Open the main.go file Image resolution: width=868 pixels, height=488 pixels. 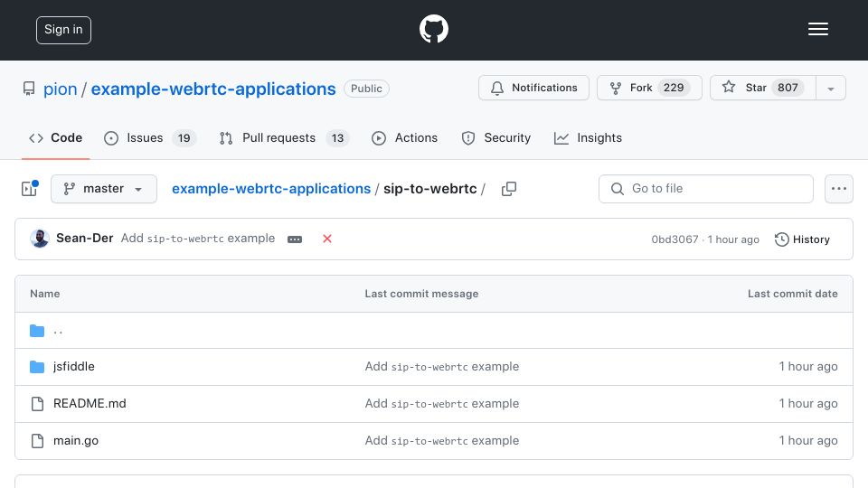[x=76, y=440]
